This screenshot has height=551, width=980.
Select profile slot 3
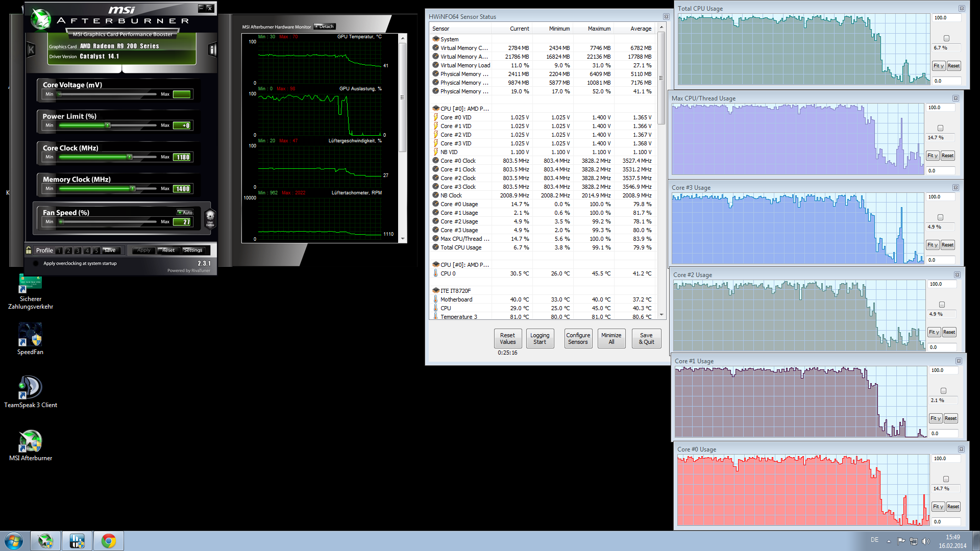(x=78, y=251)
